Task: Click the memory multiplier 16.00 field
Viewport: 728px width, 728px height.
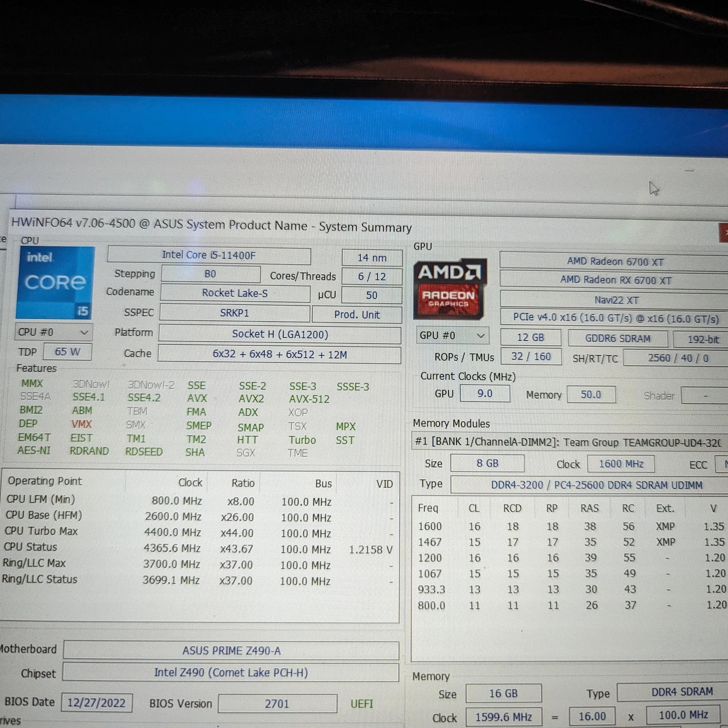Action: [592, 716]
